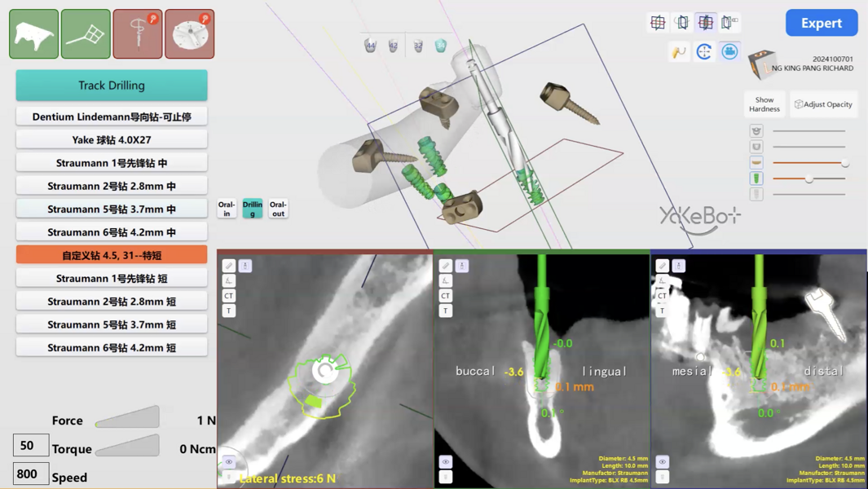The width and height of the screenshot is (868, 489).
Task: Click the highlighted cross-section planes icon
Action: [706, 23]
